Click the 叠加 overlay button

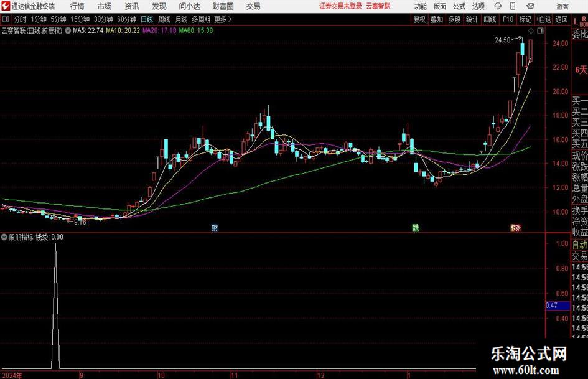437,19
